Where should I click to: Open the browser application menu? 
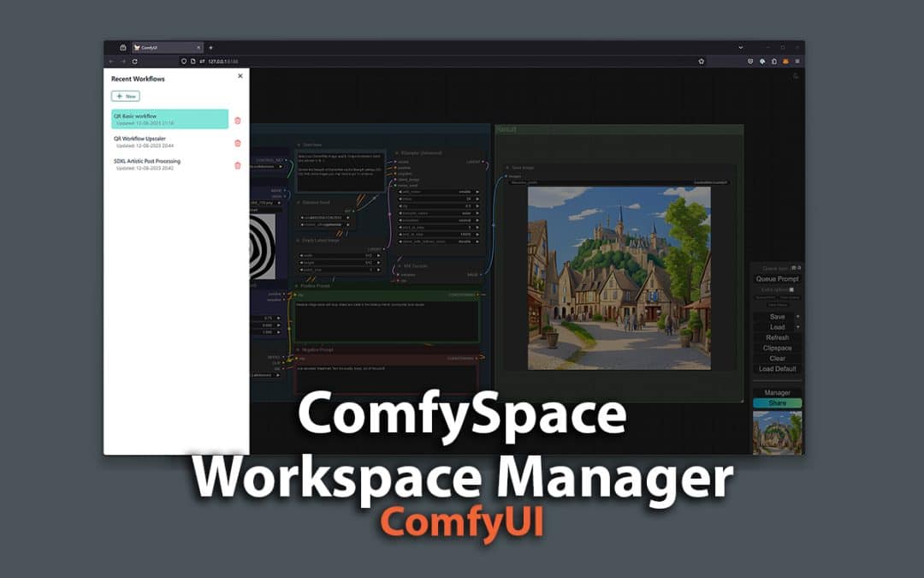(x=797, y=62)
